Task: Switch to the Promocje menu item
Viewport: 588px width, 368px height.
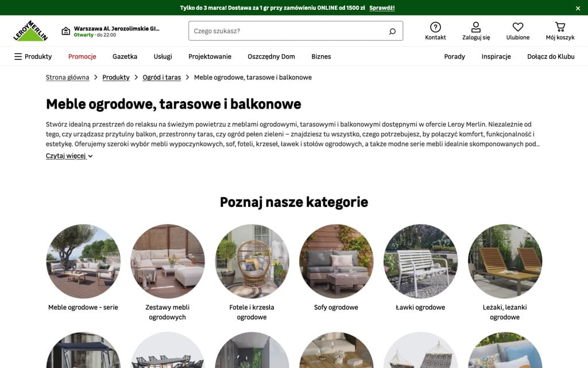Action: point(82,56)
